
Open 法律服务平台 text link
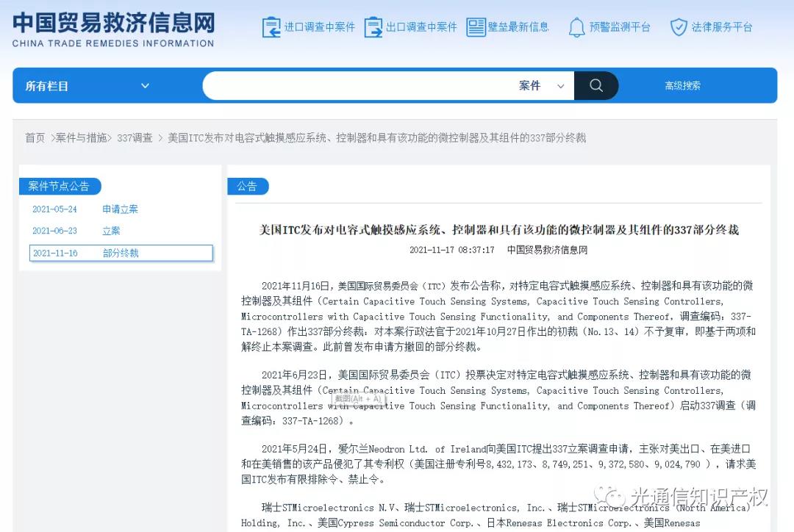722,27
